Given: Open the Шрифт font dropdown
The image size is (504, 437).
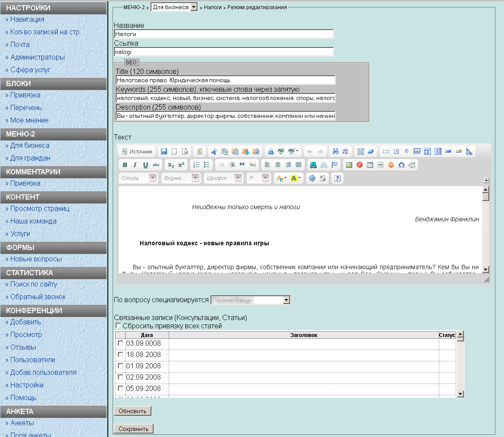Looking at the screenshot, I should point(224,178).
